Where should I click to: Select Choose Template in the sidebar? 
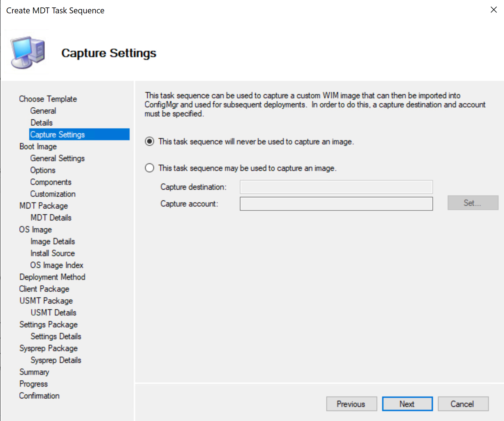[48, 99]
